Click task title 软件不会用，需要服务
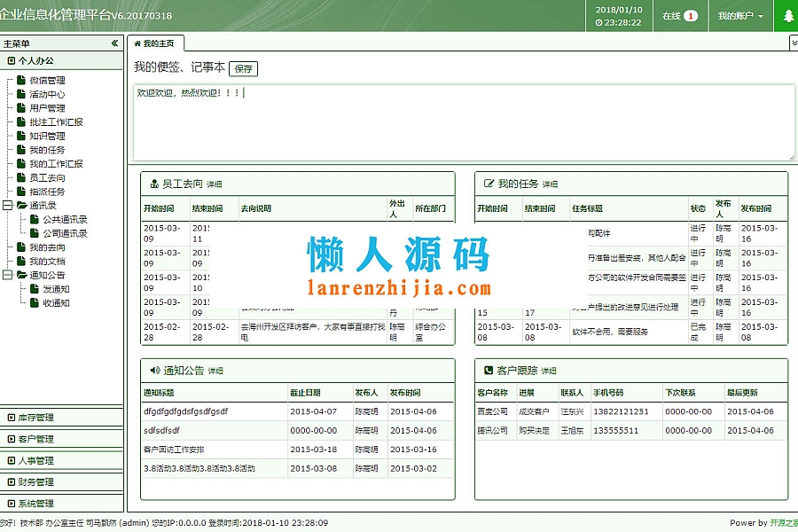The height and width of the screenshot is (532, 798). (x=610, y=332)
